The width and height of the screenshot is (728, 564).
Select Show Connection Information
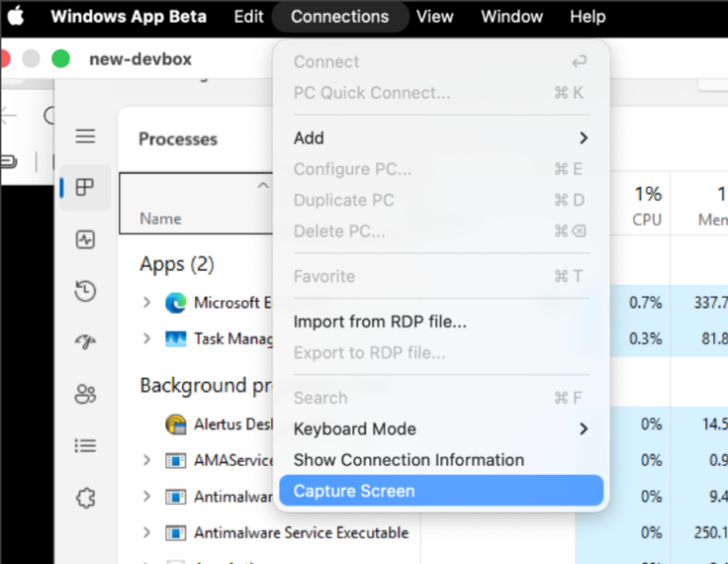[441, 460]
